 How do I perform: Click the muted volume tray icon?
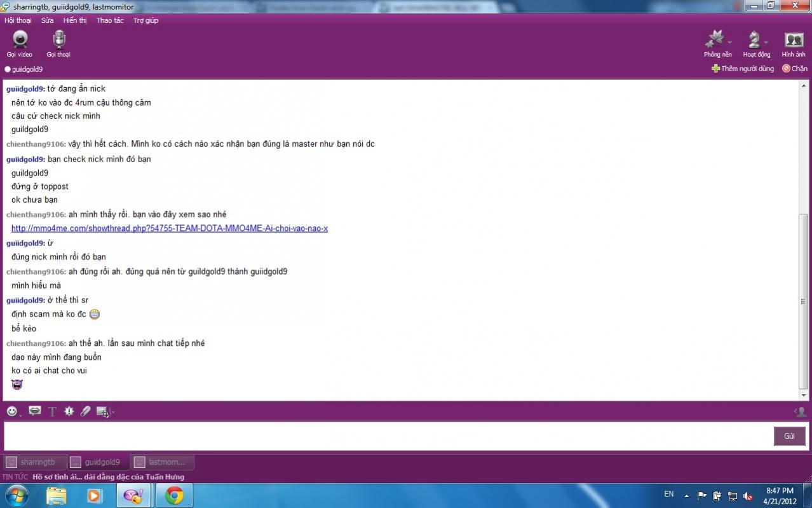tap(748, 496)
